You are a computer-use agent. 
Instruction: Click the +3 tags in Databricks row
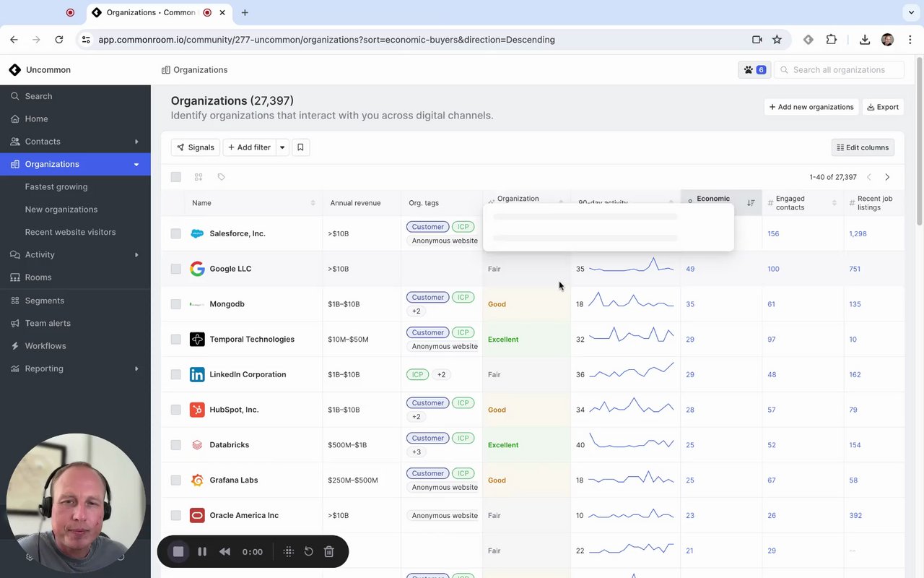(417, 452)
